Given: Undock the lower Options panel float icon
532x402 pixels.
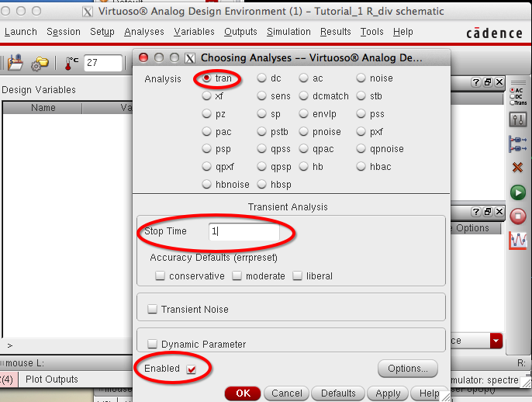Looking at the screenshot, I should (488, 212).
